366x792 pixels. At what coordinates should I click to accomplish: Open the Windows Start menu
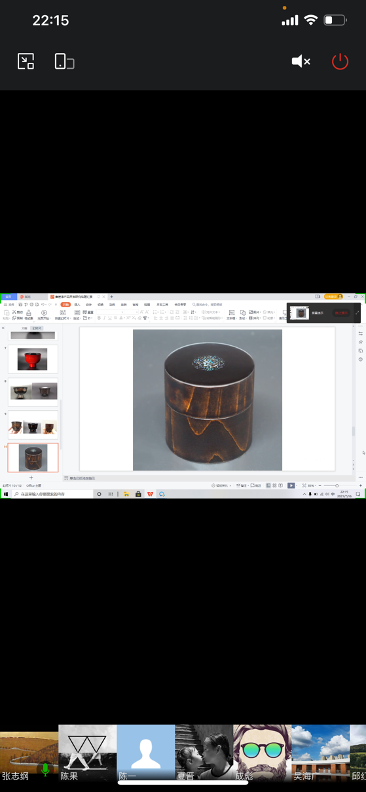tap(6, 494)
